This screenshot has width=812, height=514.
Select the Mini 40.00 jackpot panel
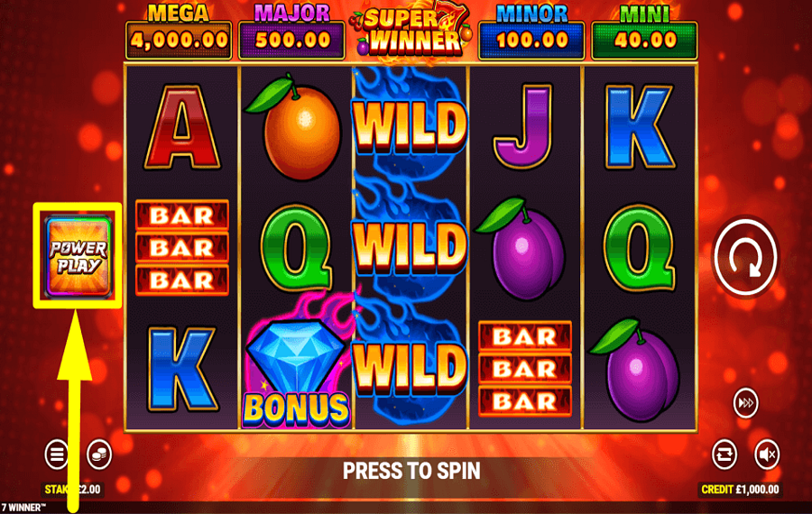tap(645, 34)
